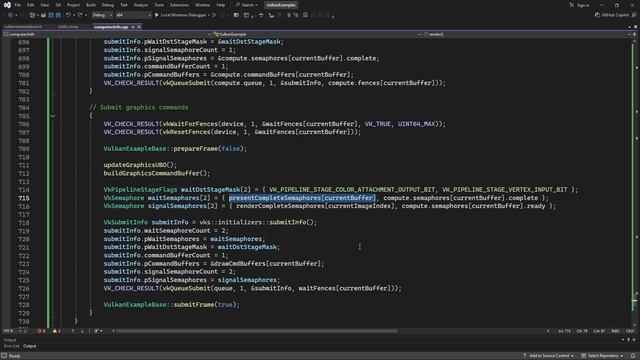This screenshot has height=360, width=640.
Task: Collapse the code block at line 705
Action: point(53,116)
